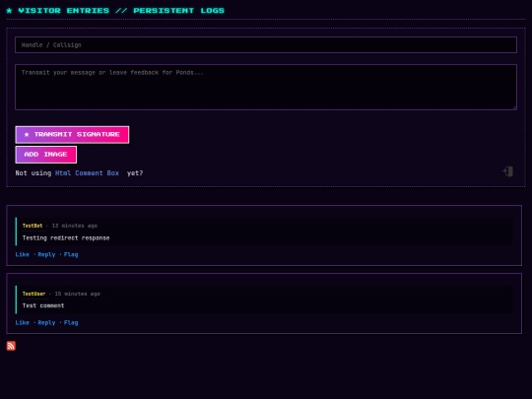Flag the TestUser comment
Image resolution: width=532 pixels, height=399 pixels.
[71, 323]
